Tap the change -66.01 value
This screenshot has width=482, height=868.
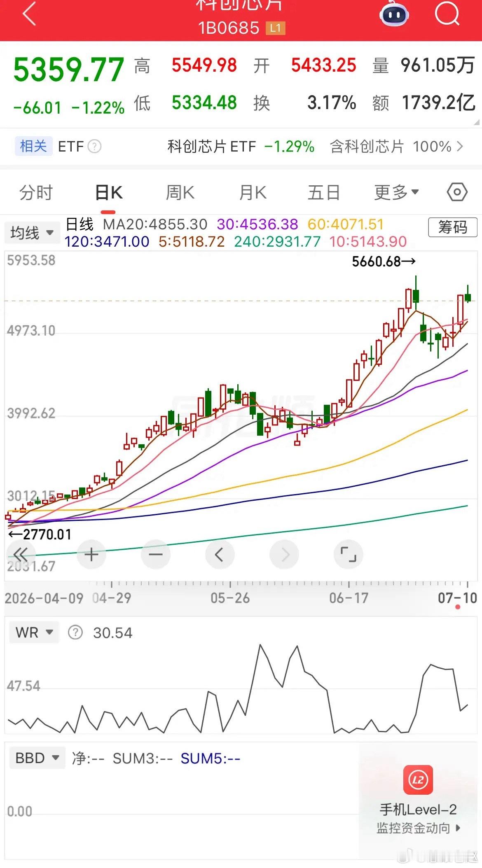[x=37, y=108]
